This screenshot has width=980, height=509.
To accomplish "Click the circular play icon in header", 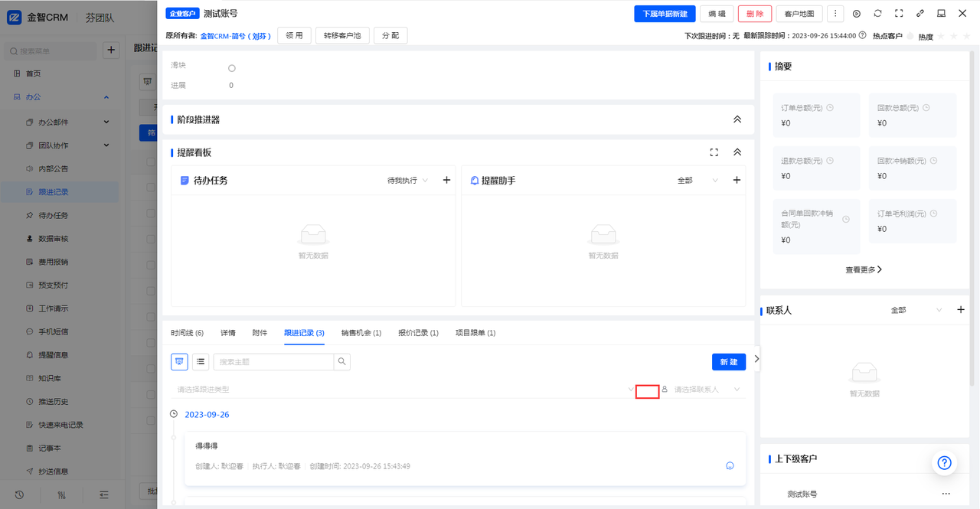I will (857, 14).
